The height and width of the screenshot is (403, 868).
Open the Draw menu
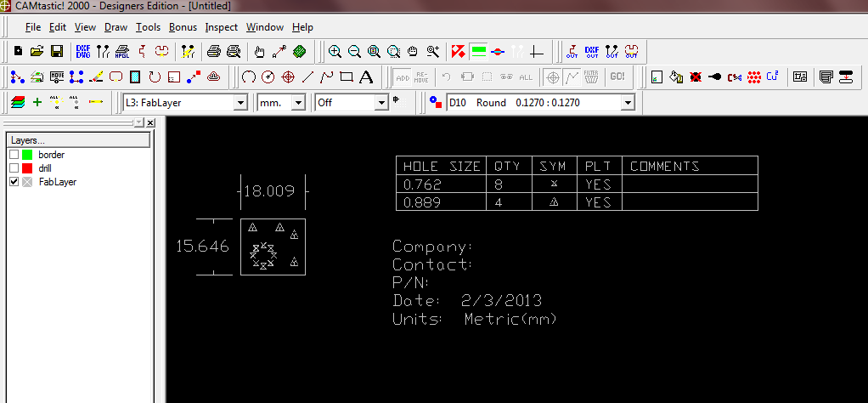coord(116,27)
